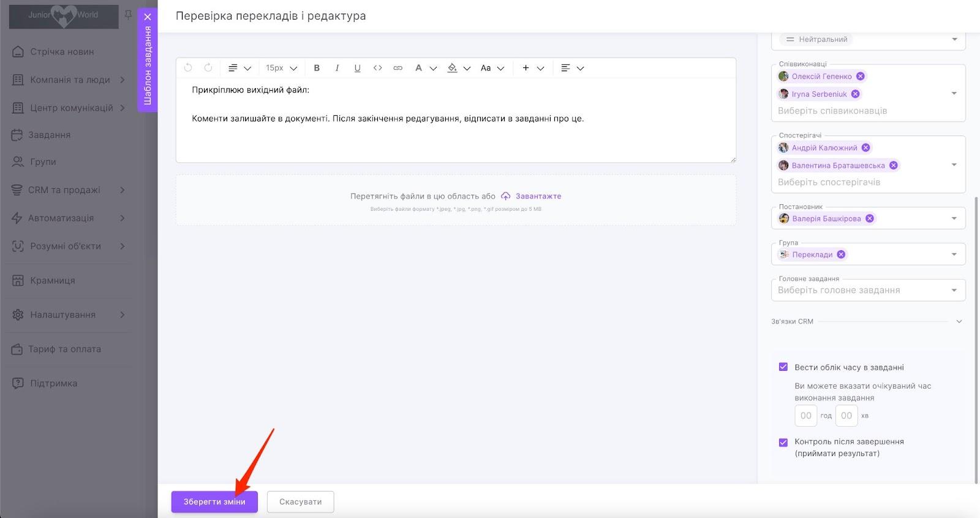
Task: Remove Валентина Браташевська from observers
Action: (894, 166)
